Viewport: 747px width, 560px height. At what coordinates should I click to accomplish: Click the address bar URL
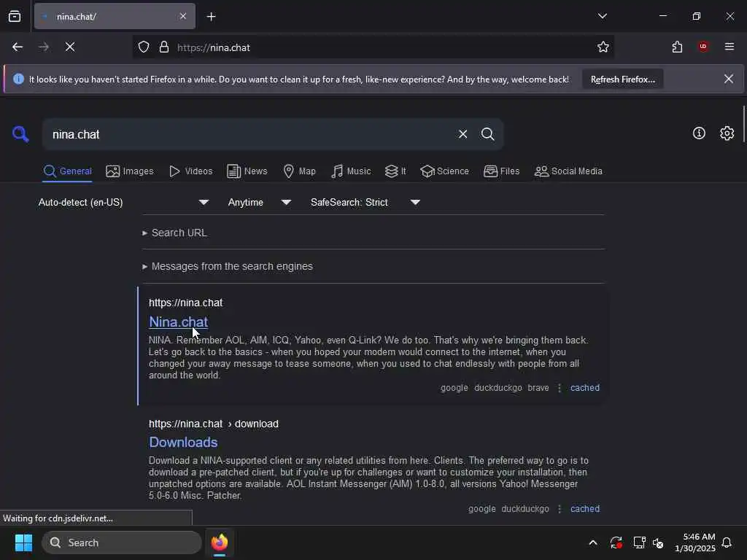tap(214, 47)
